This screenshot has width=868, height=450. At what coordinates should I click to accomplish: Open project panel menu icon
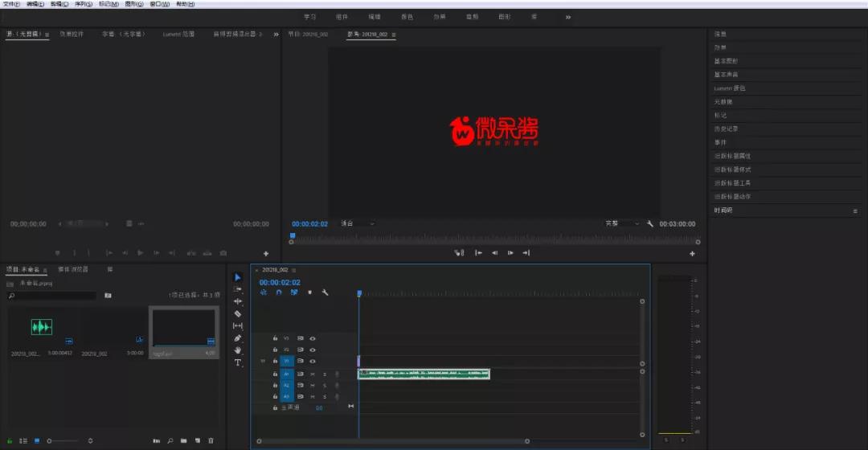point(45,270)
